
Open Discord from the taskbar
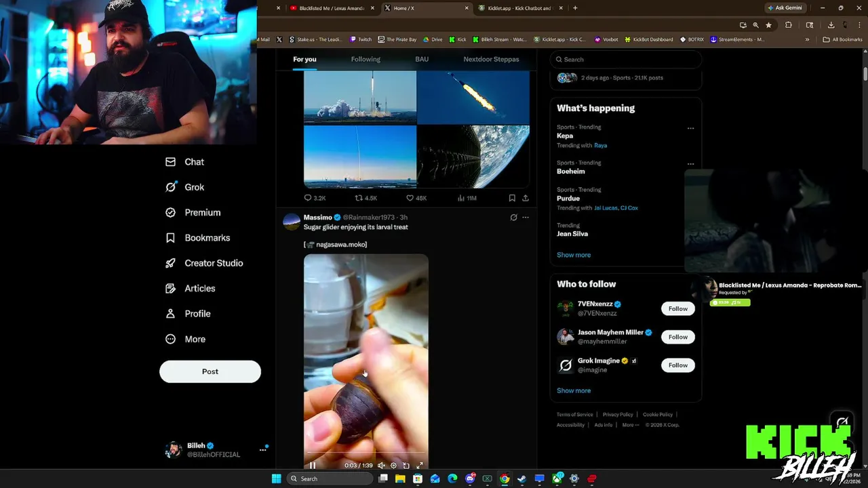click(x=470, y=479)
